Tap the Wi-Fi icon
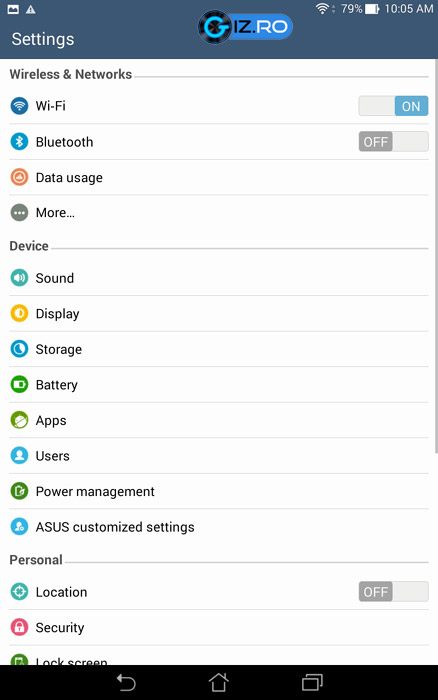 19,106
